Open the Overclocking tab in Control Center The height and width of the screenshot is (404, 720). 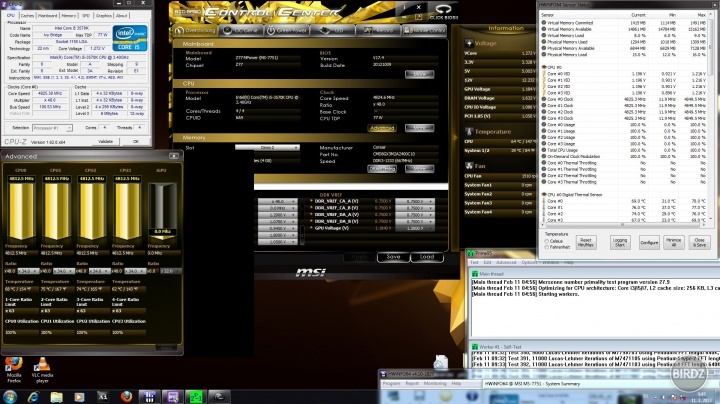tap(195, 30)
